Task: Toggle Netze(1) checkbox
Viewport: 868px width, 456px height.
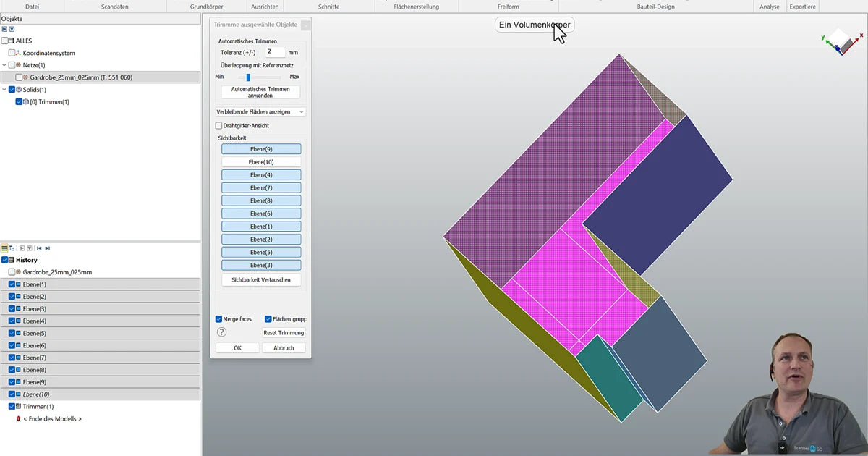Action: coord(12,65)
